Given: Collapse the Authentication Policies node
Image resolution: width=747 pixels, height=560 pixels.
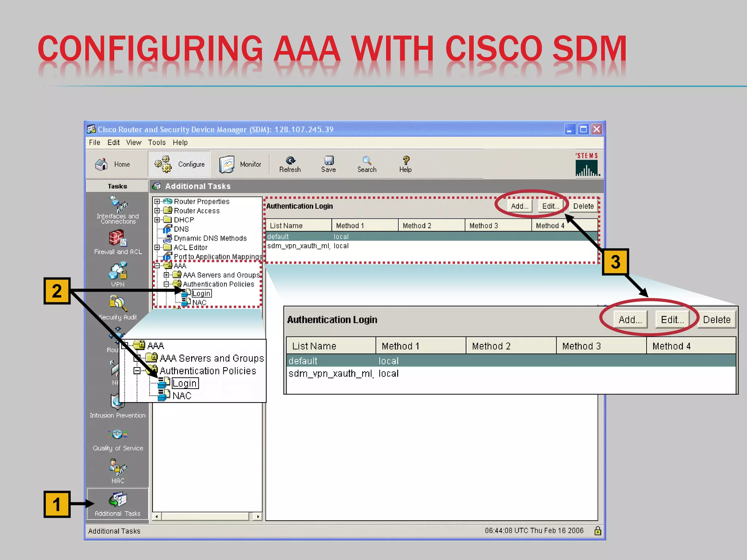Looking at the screenshot, I should (x=166, y=284).
